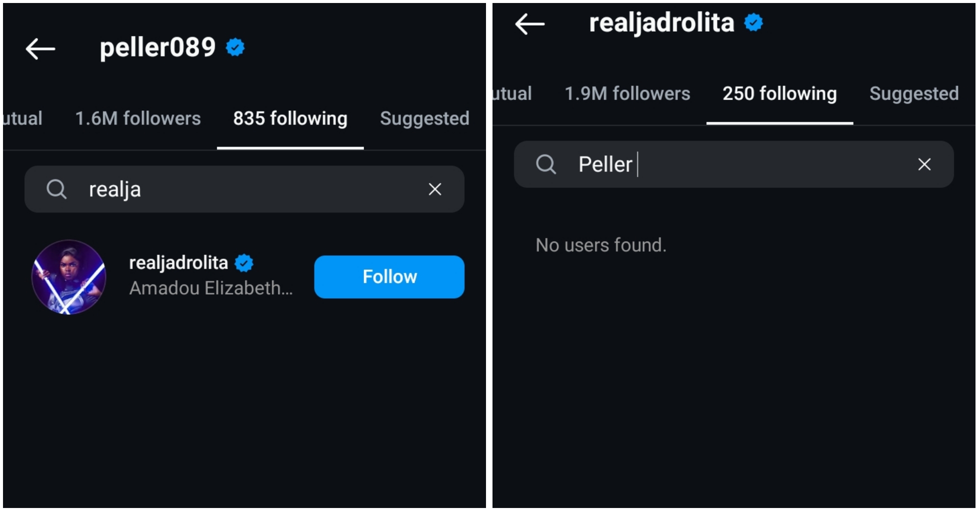Open the 1.6M followers tab
Viewport: 980px width, 512px height.
click(138, 119)
